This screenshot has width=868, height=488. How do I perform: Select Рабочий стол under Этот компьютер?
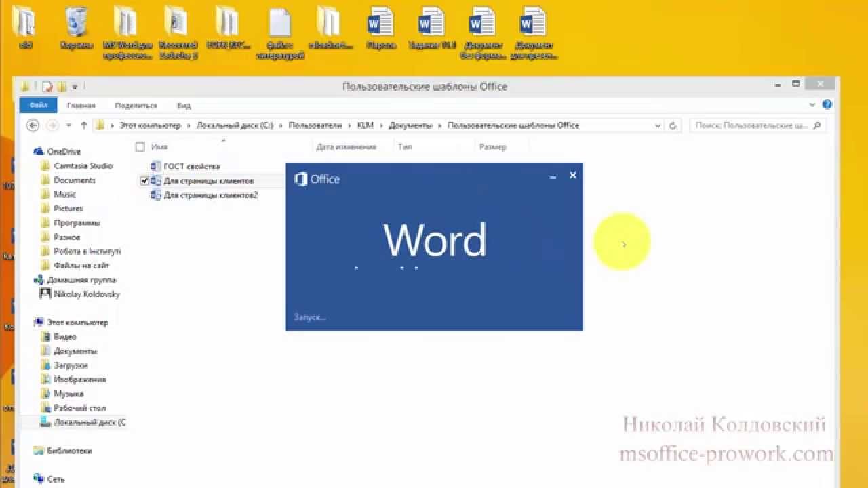click(x=79, y=408)
